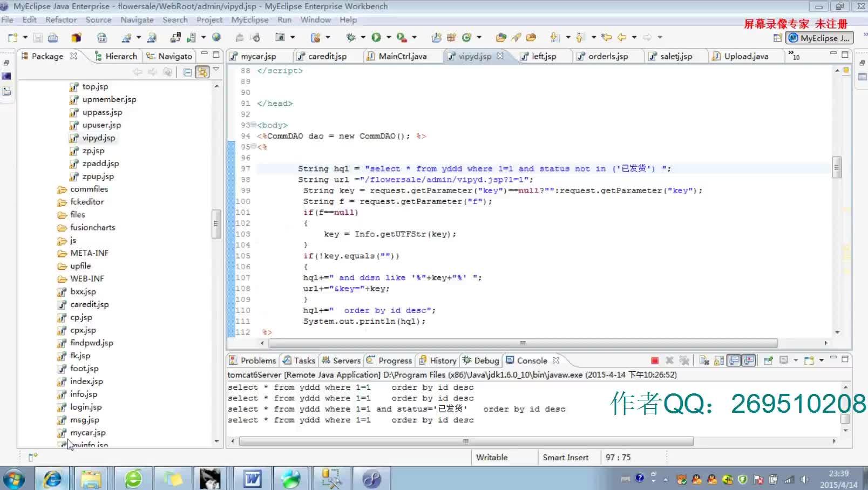Open the Refactor menu
This screenshot has width=868, height=490.
[x=60, y=19]
